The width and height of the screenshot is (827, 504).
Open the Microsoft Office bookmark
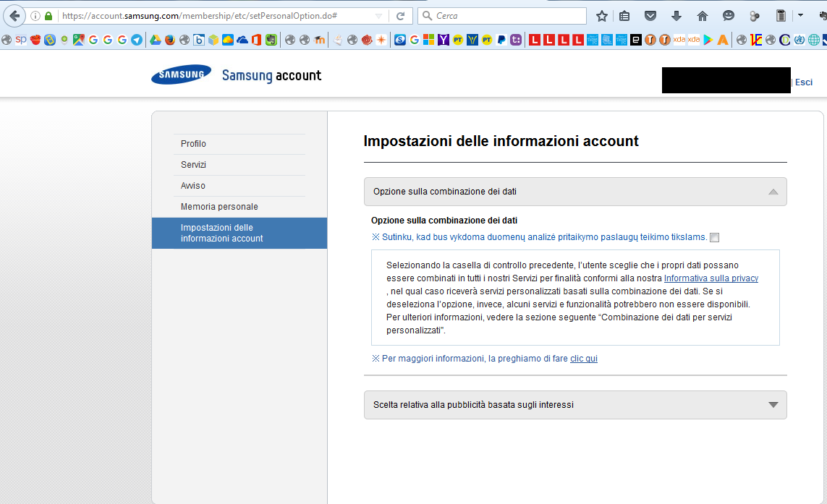256,40
